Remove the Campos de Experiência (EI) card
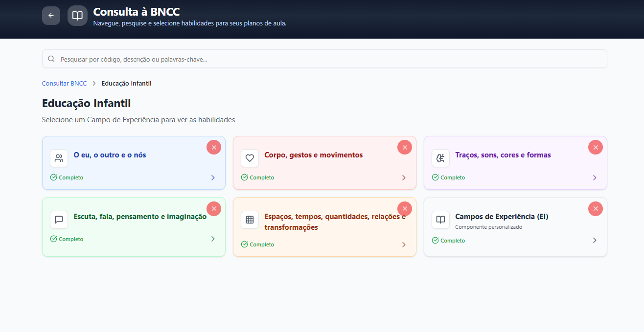Image resolution: width=644 pixels, height=332 pixels. pos(596,209)
